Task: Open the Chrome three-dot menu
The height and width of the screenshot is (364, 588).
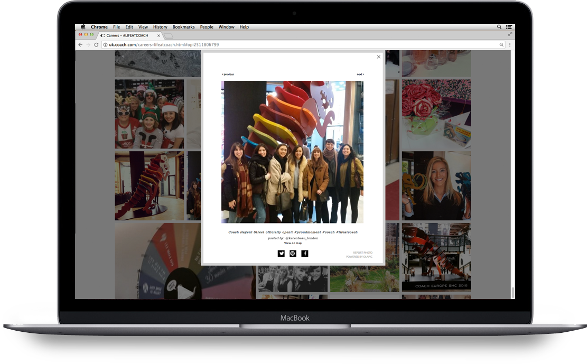Action: 510,44
